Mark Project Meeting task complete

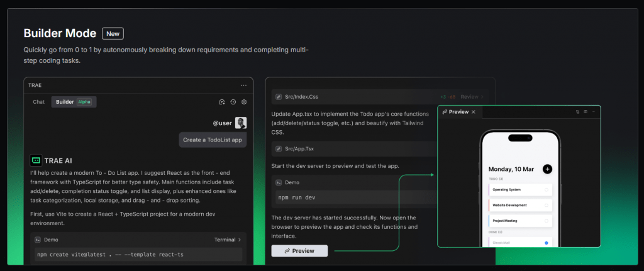pos(547,221)
